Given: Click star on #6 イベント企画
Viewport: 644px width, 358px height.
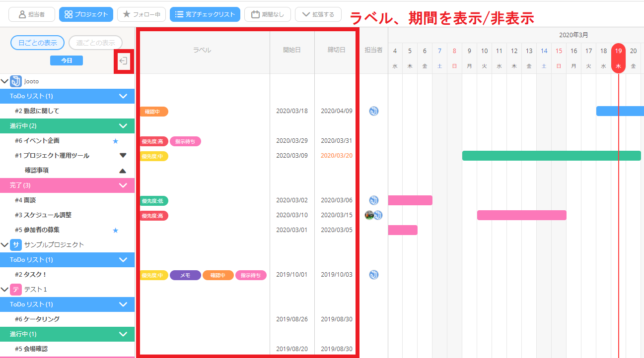Looking at the screenshot, I should [x=116, y=141].
